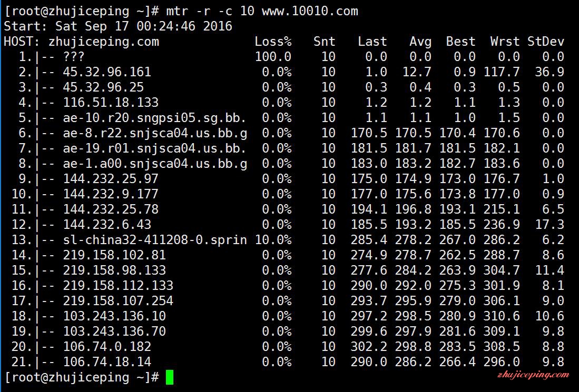Click the 310.6 worst value

502,316
